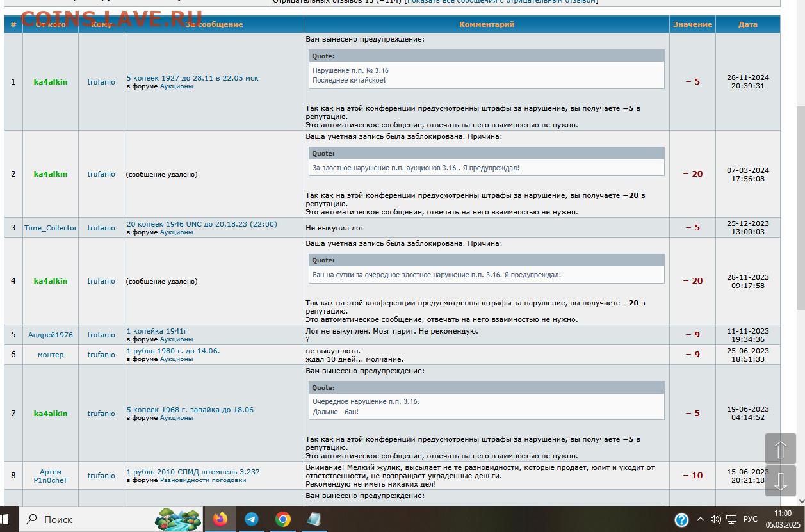Open ka4alkin profile in row 2
Image resolution: width=805 pixels, height=532 pixels.
coord(51,174)
